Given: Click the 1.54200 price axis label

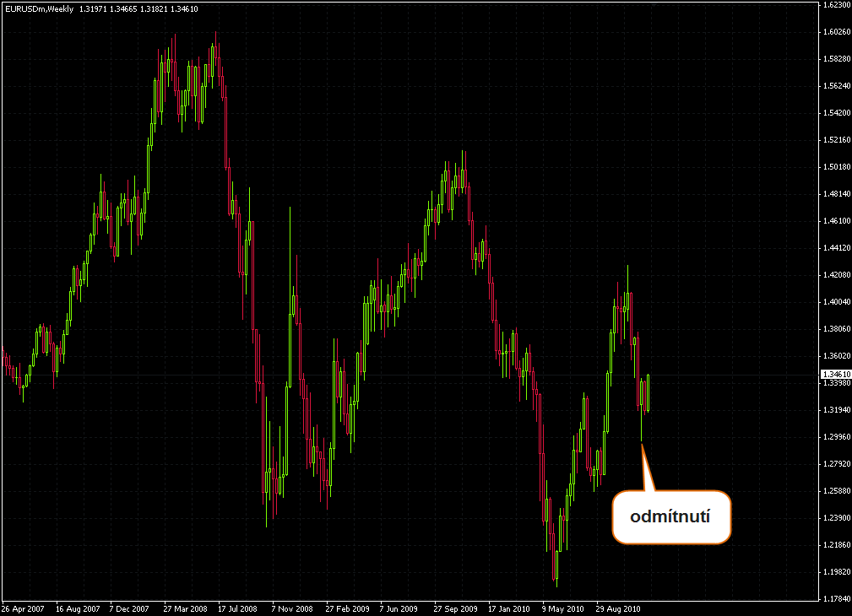Looking at the screenshot, I should point(837,113).
